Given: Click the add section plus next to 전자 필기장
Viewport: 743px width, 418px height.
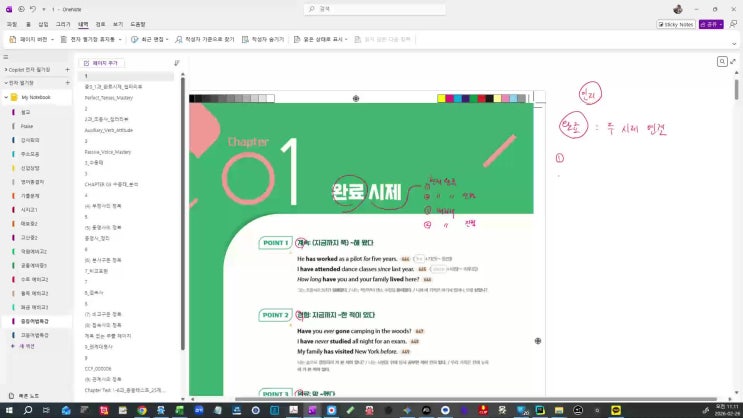Looking at the screenshot, I should pyautogui.click(x=67, y=83).
